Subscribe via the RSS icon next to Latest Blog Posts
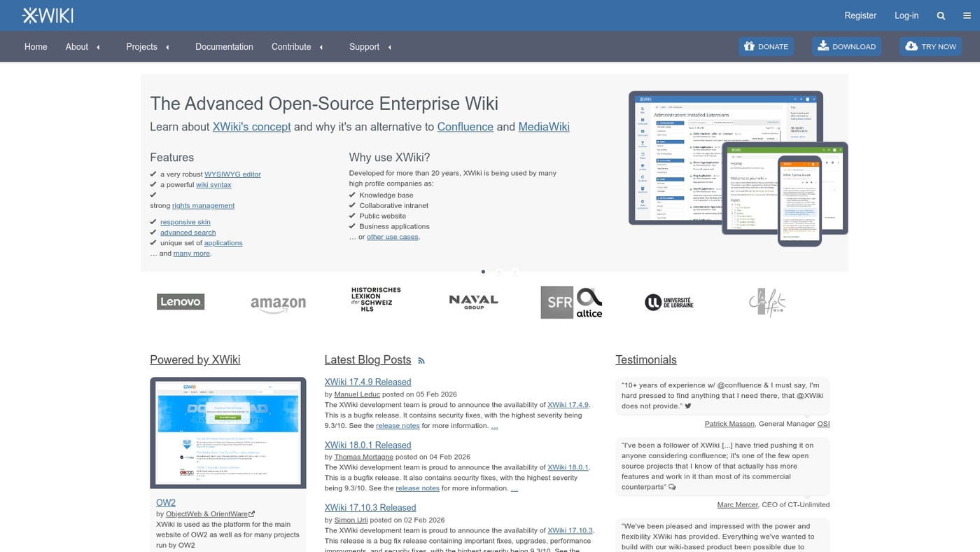Screen dimensions: 980x552 [421, 360]
